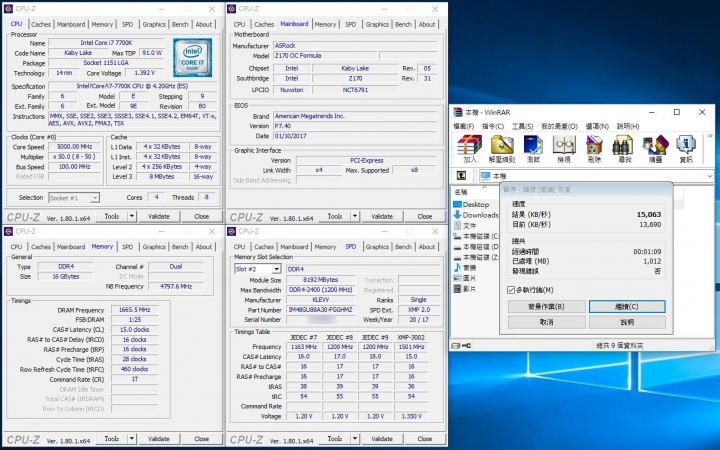This screenshot has height=450, width=720.
Task: Click title icon of CPU-Z Memory window
Action: coord(8,231)
